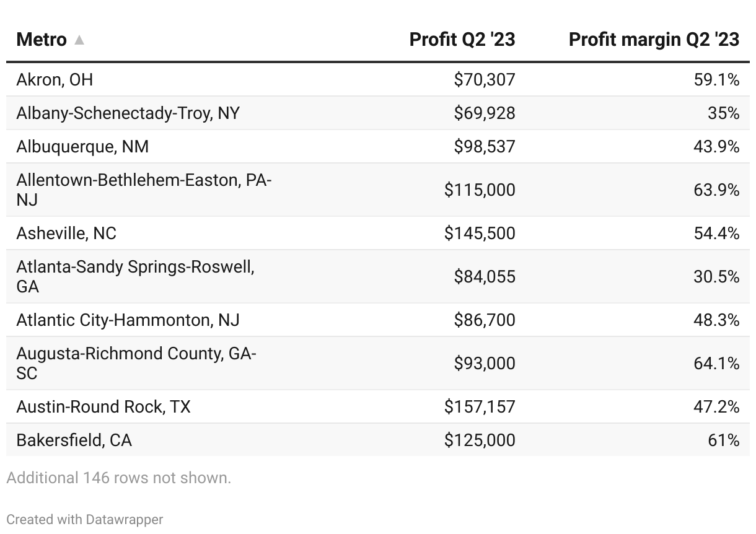Select the 30.5% profit margin value
The height and width of the screenshot is (534, 756).
[x=716, y=276]
